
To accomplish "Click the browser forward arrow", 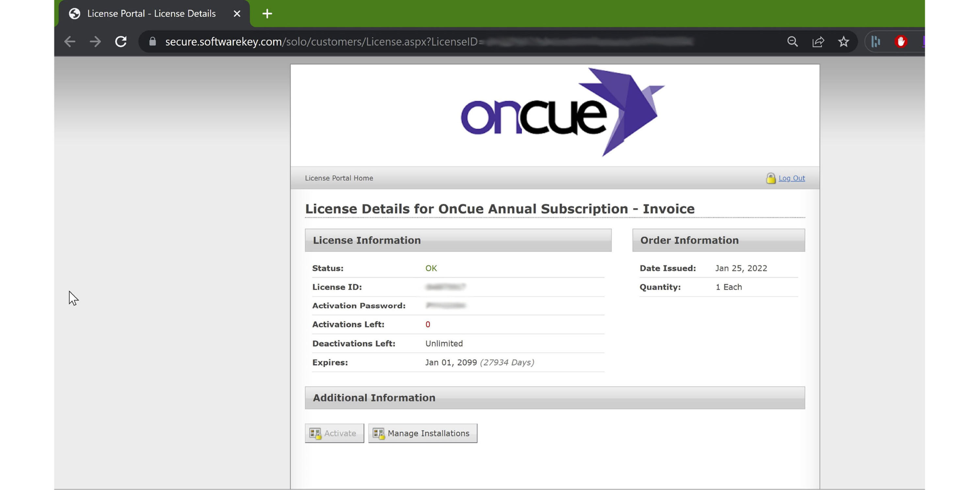I will coord(95,41).
